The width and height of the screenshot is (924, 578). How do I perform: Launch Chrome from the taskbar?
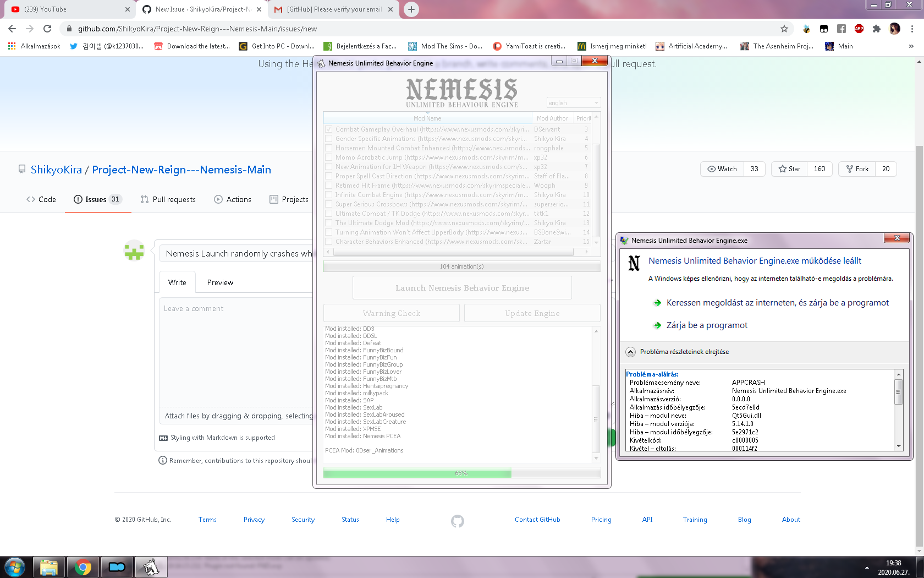(83, 567)
